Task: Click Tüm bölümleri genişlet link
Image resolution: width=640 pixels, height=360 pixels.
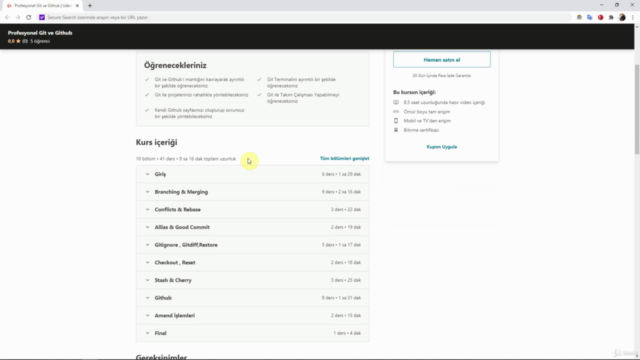Action: click(344, 158)
